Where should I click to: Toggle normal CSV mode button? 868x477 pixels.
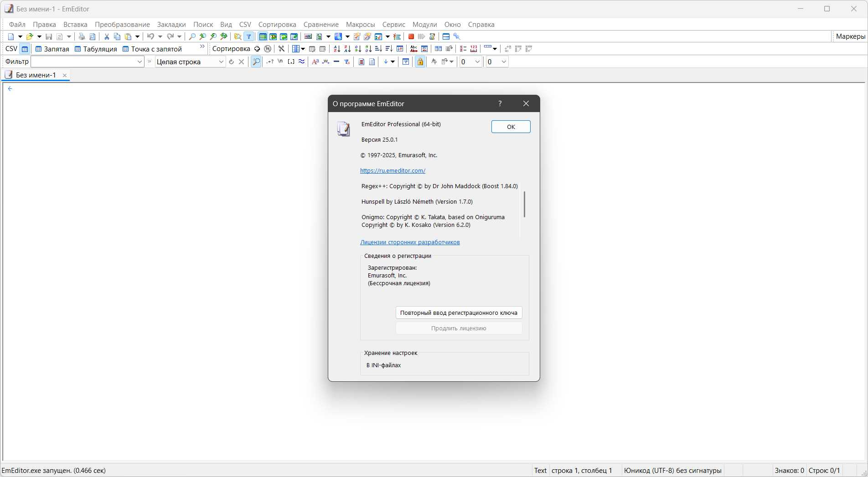coord(25,49)
